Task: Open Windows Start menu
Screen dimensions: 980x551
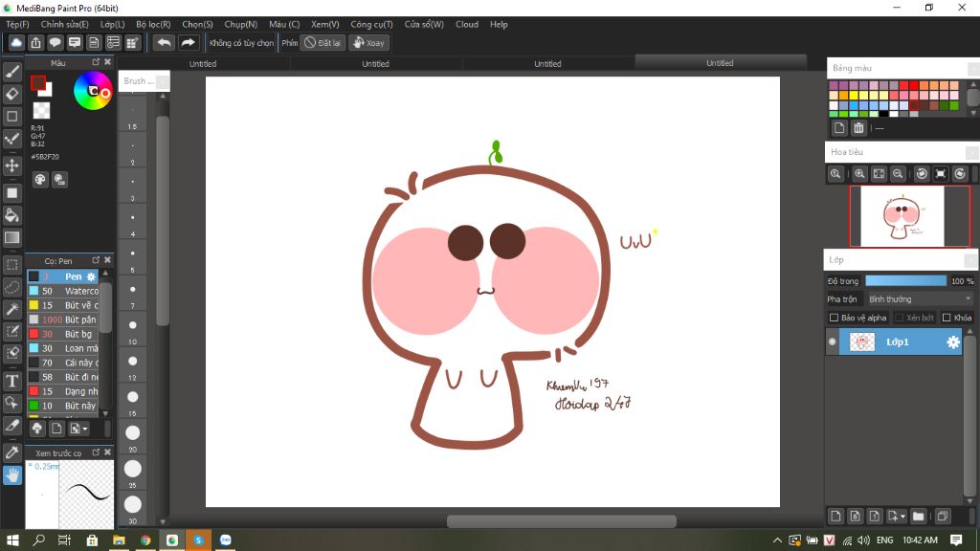Action: tap(11, 540)
